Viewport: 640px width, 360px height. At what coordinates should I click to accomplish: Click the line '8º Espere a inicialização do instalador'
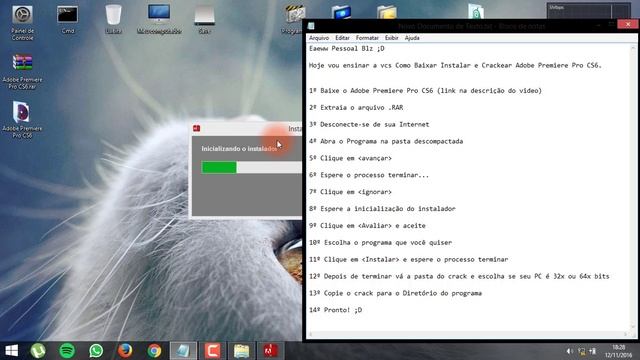pyautogui.click(x=382, y=209)
